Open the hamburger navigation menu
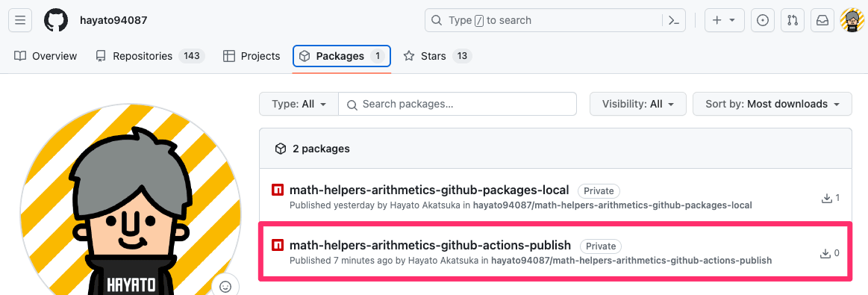868x295 pixels. [x=20, y=20]
